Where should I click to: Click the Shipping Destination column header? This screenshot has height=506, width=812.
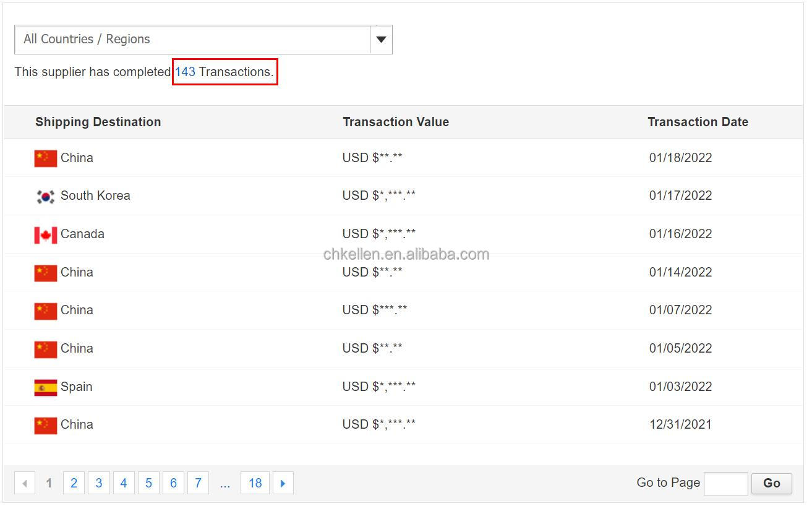[98, 122]
